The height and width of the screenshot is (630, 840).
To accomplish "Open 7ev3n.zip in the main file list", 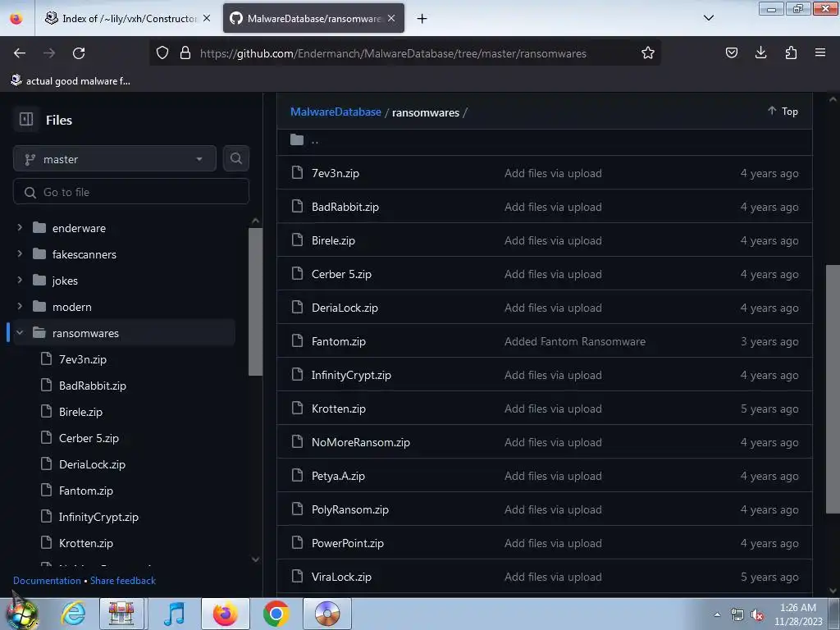I will 336,173.
